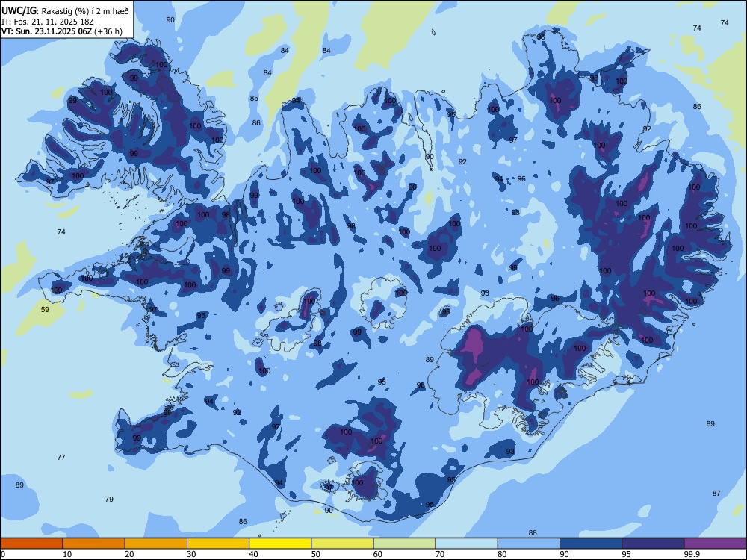Screen dimensions: 747x560
Task: Choose the 90–95 dark blue legend swatch
Action: [x=591, y=544]
